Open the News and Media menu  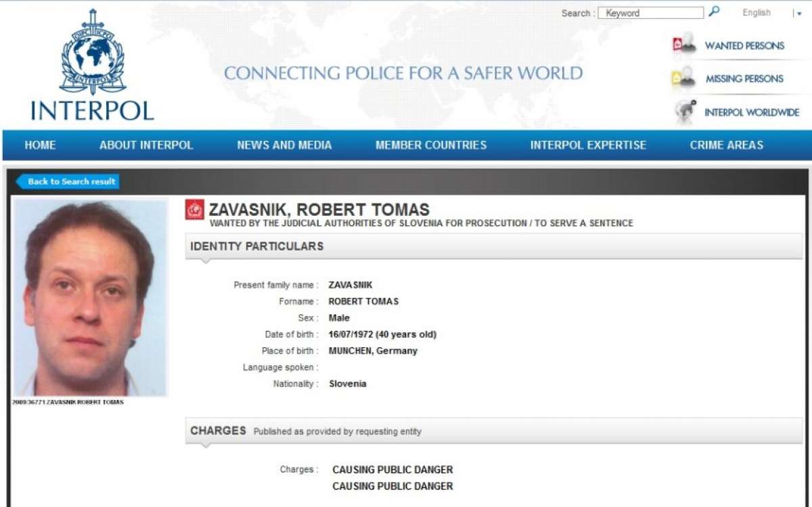coord(284,145)
